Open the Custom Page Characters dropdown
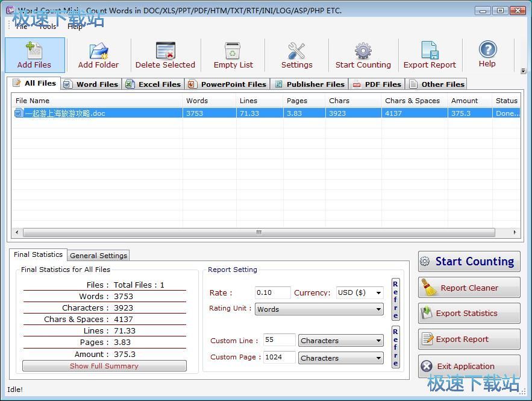Image resolution: width=532 pixels, height=401 pixels. coord(378,358)
